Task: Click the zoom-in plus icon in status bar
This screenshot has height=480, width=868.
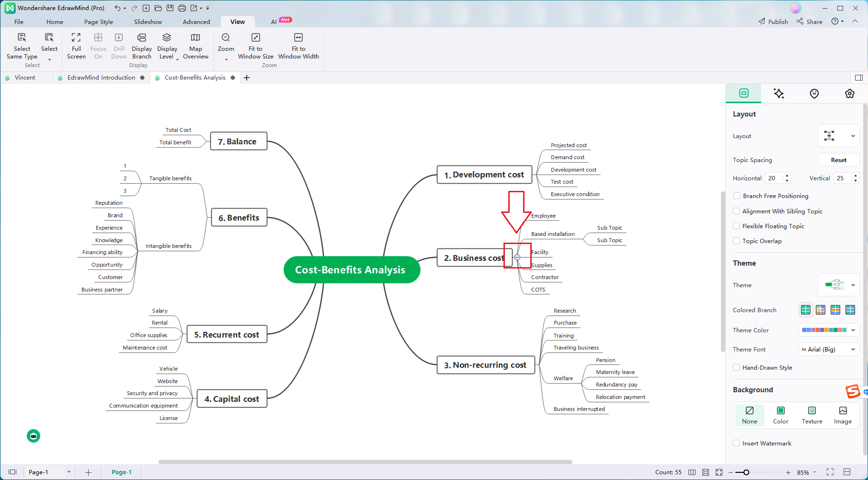Action: coord(788,472)
